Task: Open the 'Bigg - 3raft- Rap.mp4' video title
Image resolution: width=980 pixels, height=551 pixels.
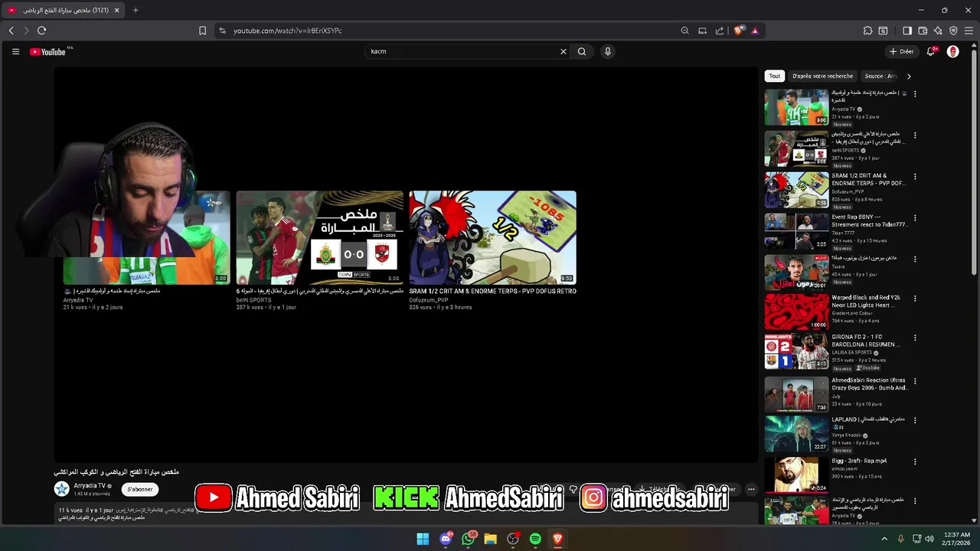Action: (x=859, y=461)
